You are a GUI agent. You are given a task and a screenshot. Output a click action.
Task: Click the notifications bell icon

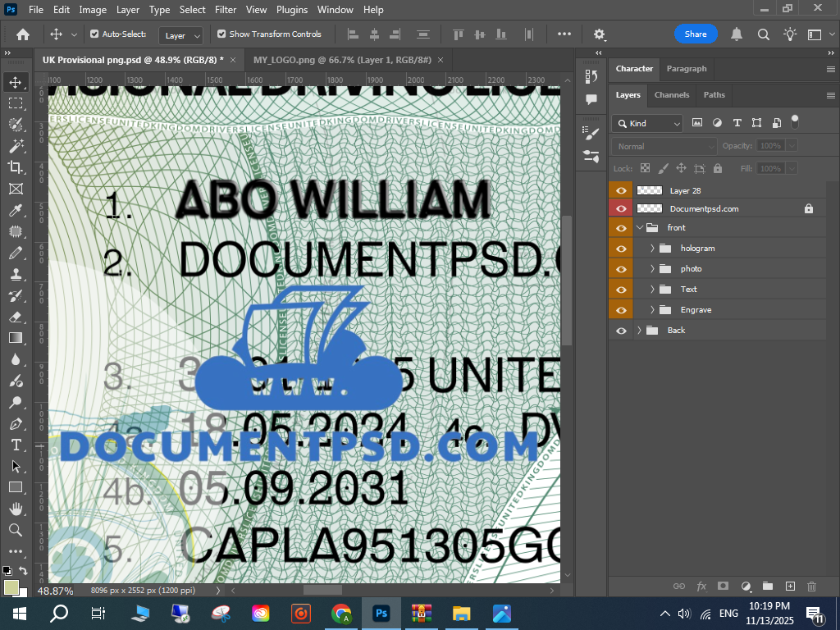click(737, 34)
